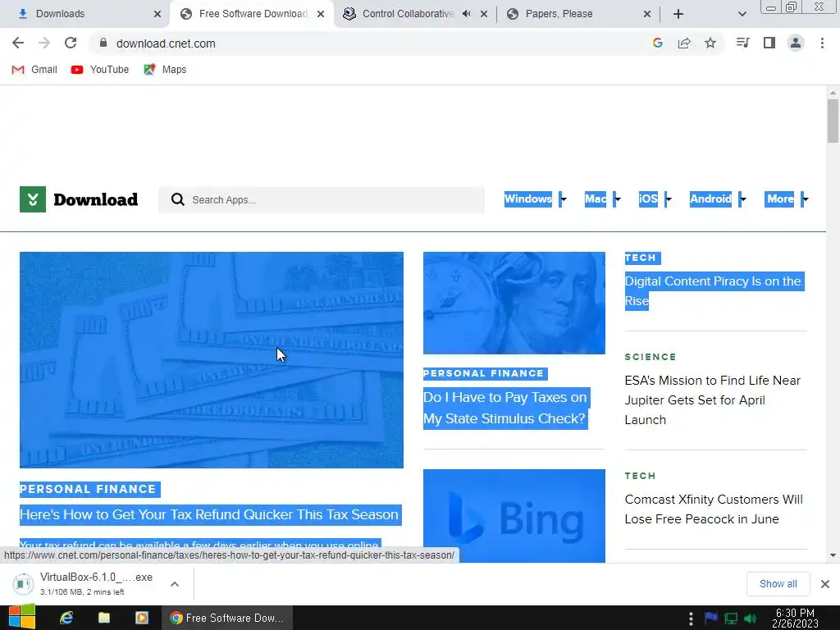Open Chrome three-dot menu
This screenshot has width=840, height=630.
pos(822,43)
